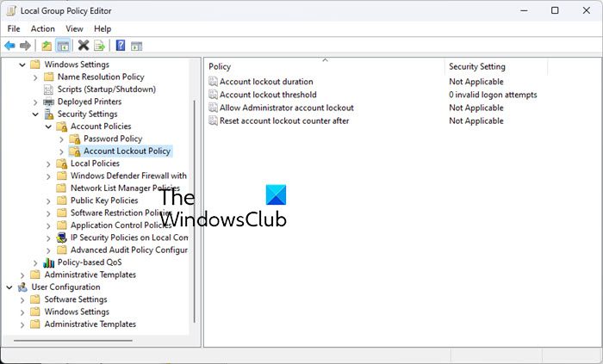Go up one level toolbar icon
Screen dimensions: 603x364
pos(47,46)
